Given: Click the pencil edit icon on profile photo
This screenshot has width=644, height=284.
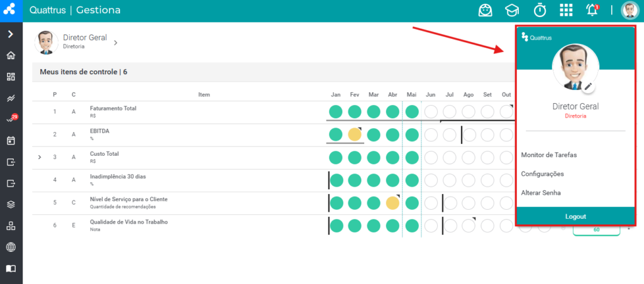Looking at the screenshot, I should 588,86.
